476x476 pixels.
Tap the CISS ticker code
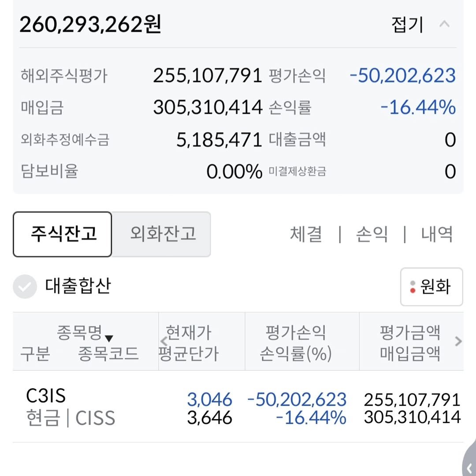(95, 418)
